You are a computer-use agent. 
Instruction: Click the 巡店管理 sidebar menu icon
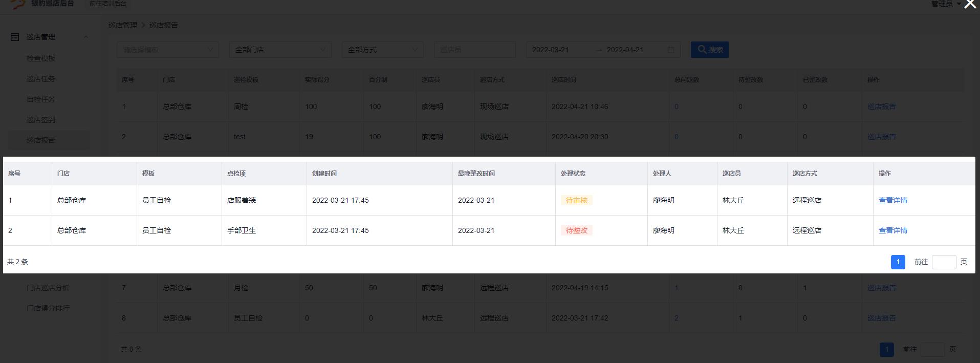click(x=15, y=37)
